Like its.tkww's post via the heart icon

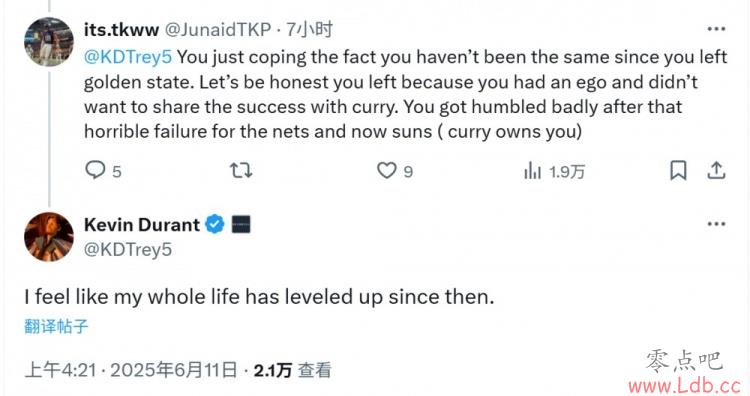coord(386,170)
